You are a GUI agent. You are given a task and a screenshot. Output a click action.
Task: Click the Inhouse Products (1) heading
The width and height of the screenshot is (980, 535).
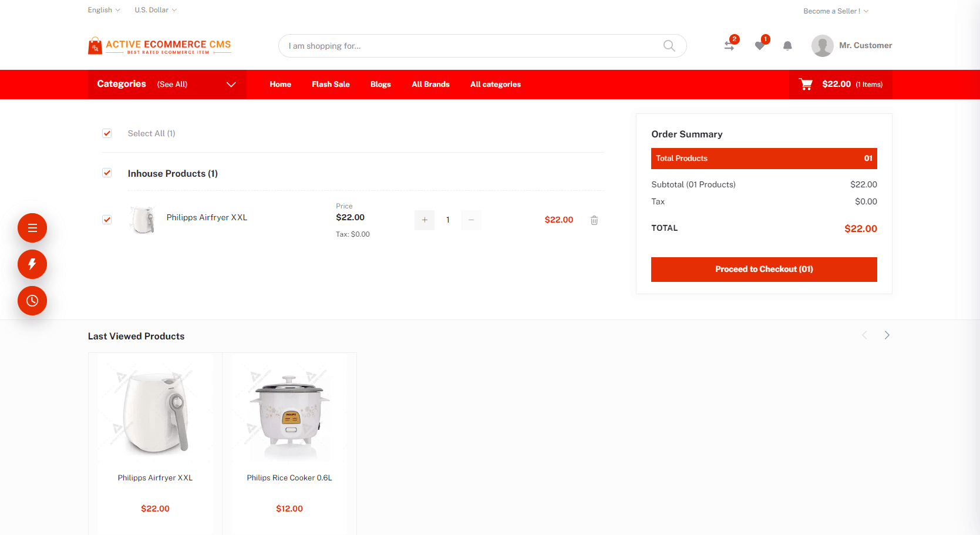(x=173, y=174)
